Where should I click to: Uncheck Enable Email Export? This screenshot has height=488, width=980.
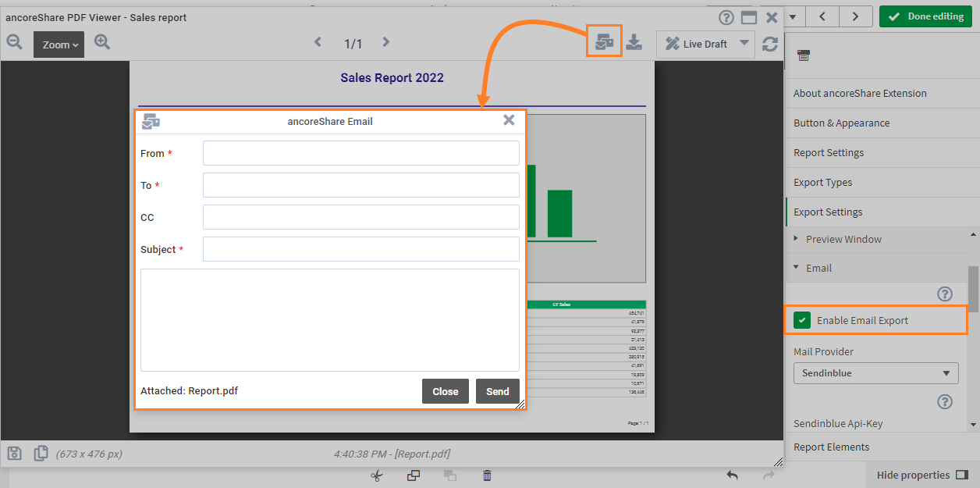[x=802, y=320]
